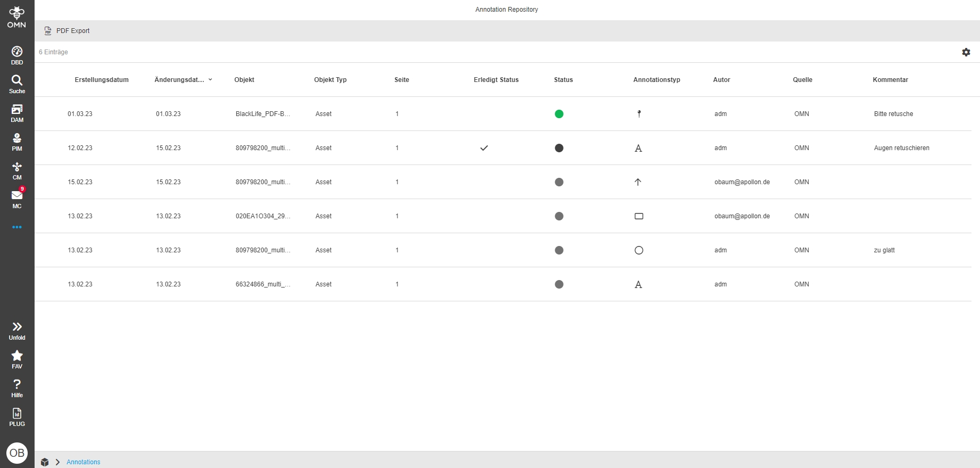Open table settings gear icon

pyautogui.click(x=966, y=52)
